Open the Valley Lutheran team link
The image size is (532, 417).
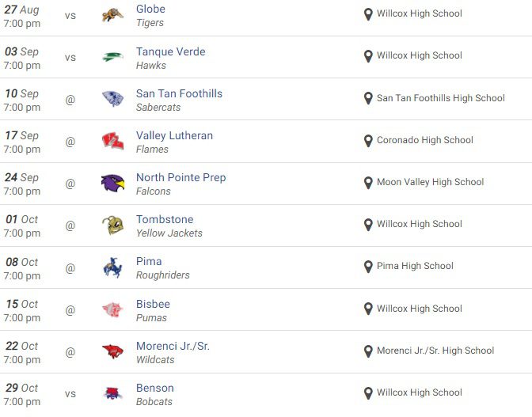174,135
